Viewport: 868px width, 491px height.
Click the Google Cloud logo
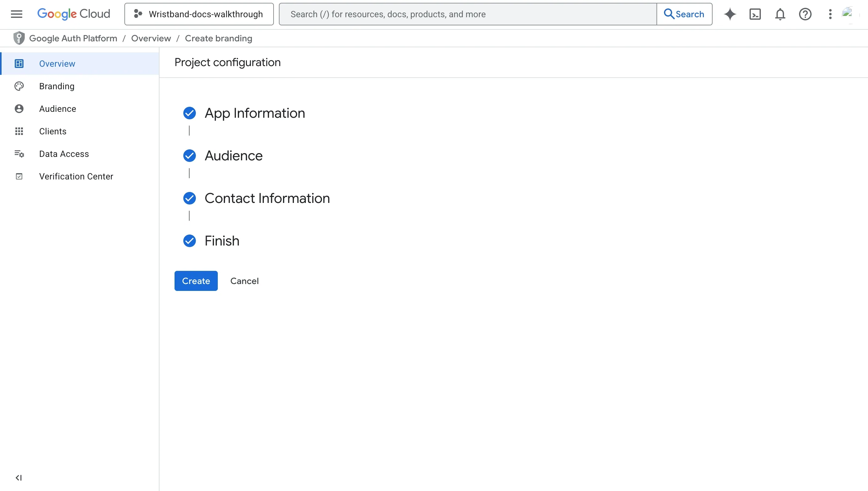tap(74, 14)
